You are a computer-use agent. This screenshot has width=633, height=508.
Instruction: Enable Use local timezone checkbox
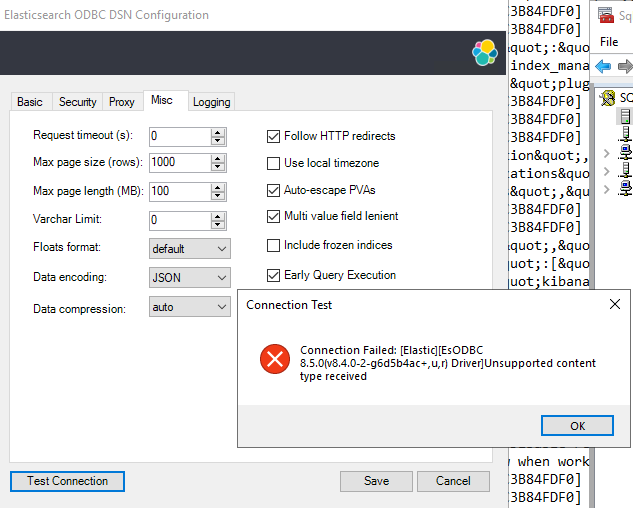point(273,163)
